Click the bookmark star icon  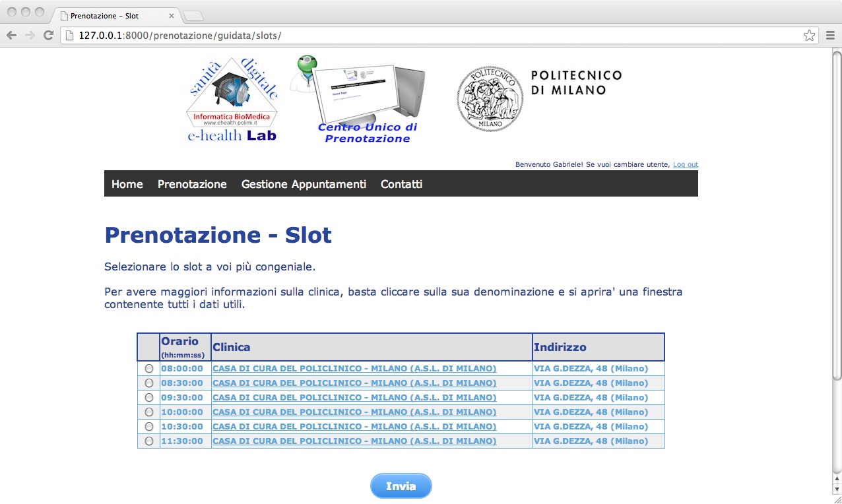809,35
